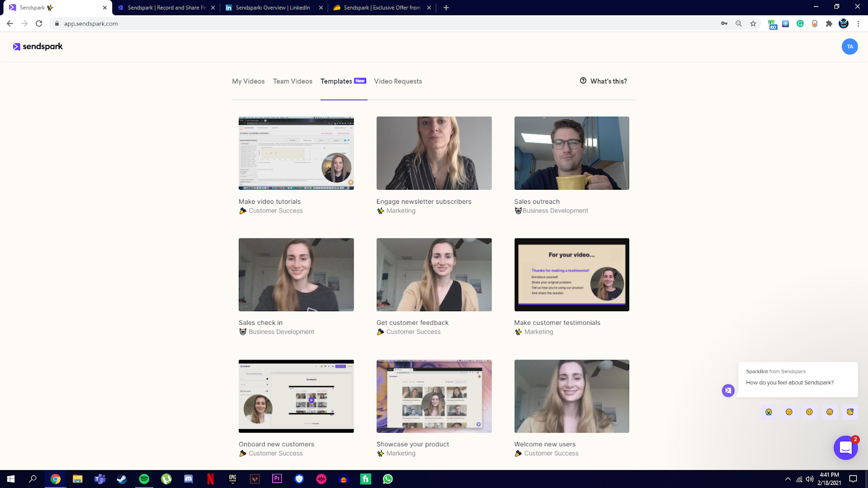
Task: Click the Sendspark logo in the header
Action: tap(38, 47)
